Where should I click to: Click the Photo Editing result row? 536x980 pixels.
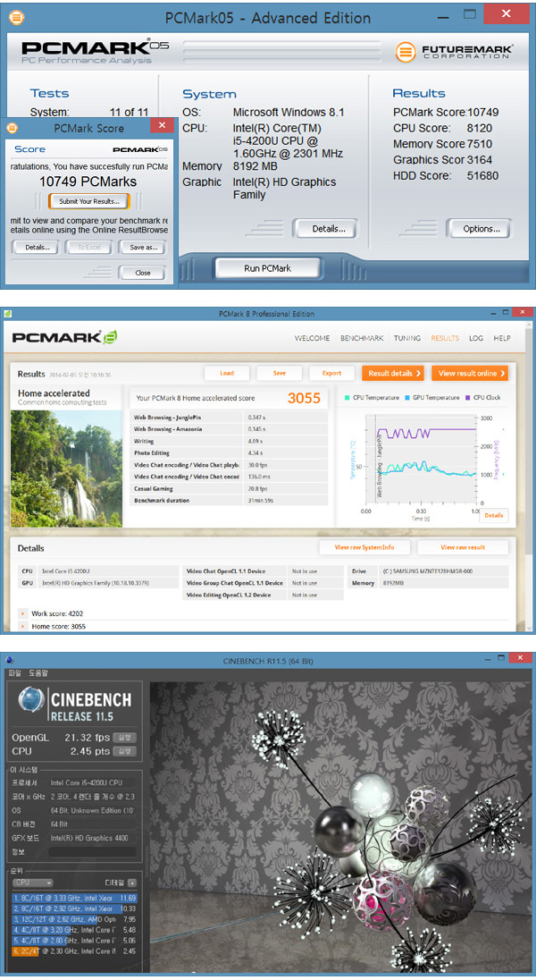click(229, 453)
